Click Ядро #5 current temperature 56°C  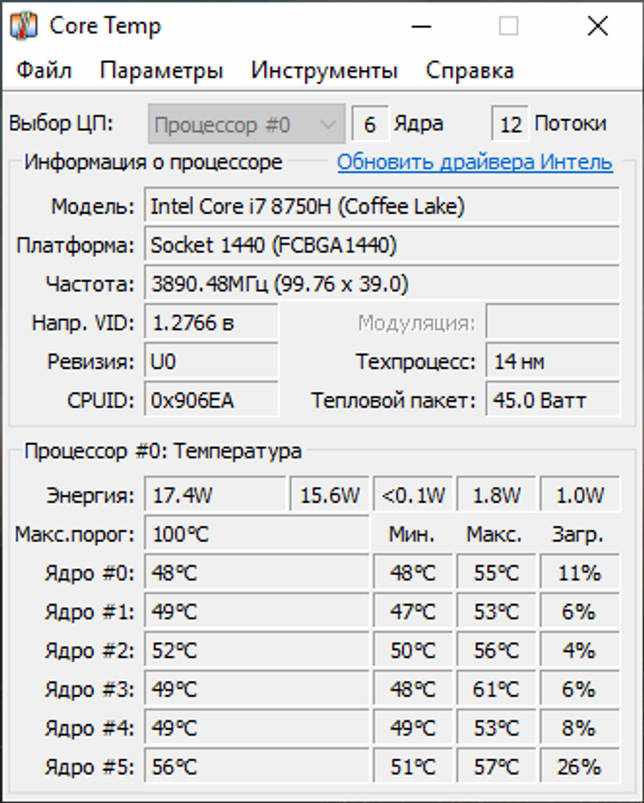[x=256, y=767]
